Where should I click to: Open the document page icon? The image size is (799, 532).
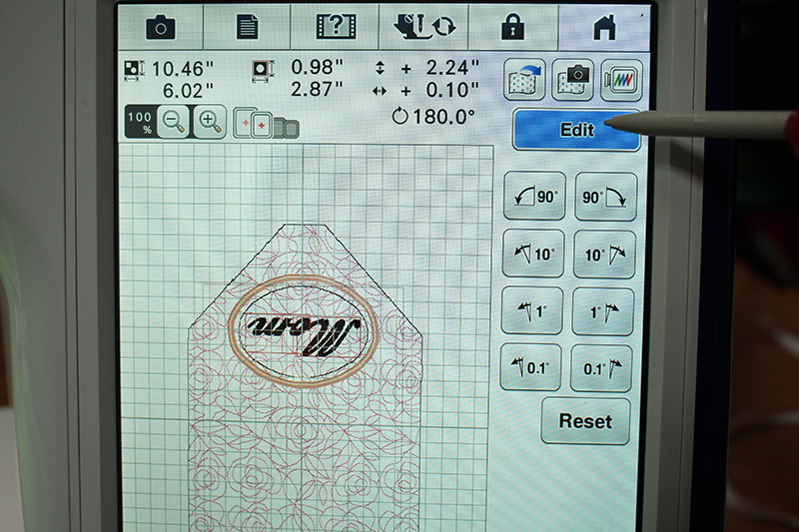pyautogui.click(x=247, y=27)
